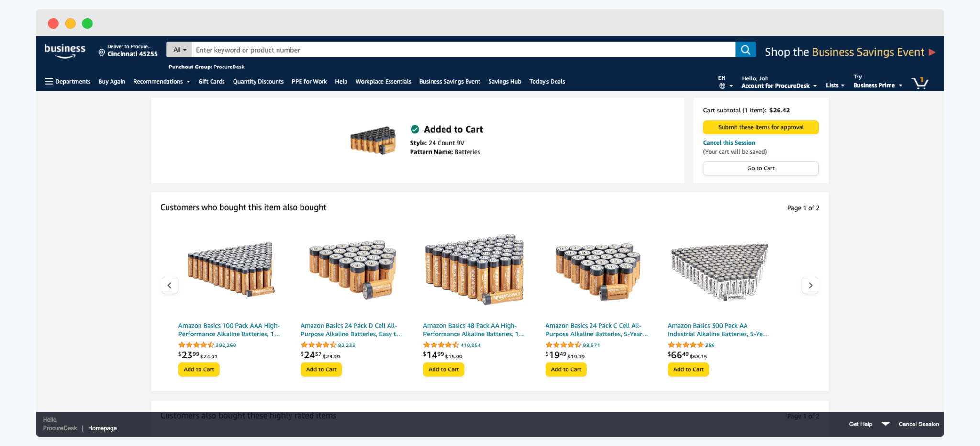Click 'Submit these items for approval'
Viewport: 980px width, 446px height.
pos(760,127)
